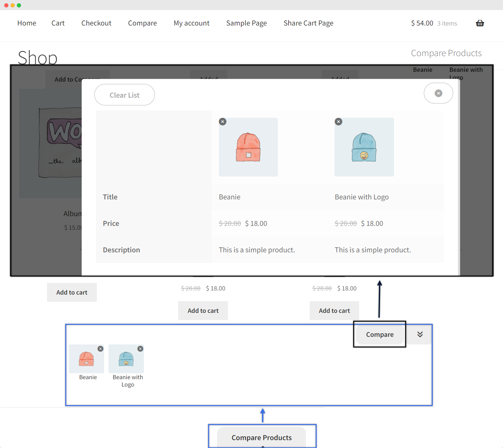Open the shopping basket icon
The image size is (503, 448).
point(480,23)
